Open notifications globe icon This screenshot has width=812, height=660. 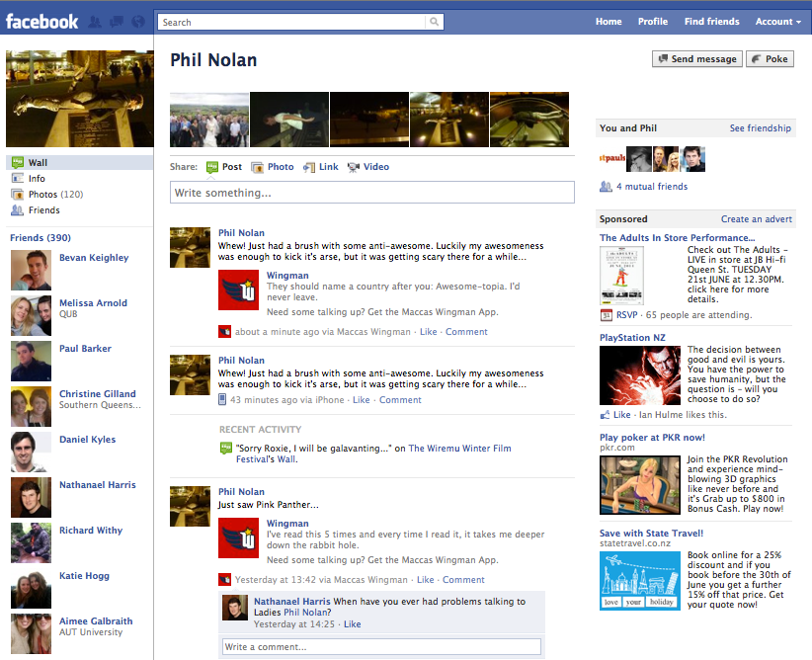coord(138,22)
